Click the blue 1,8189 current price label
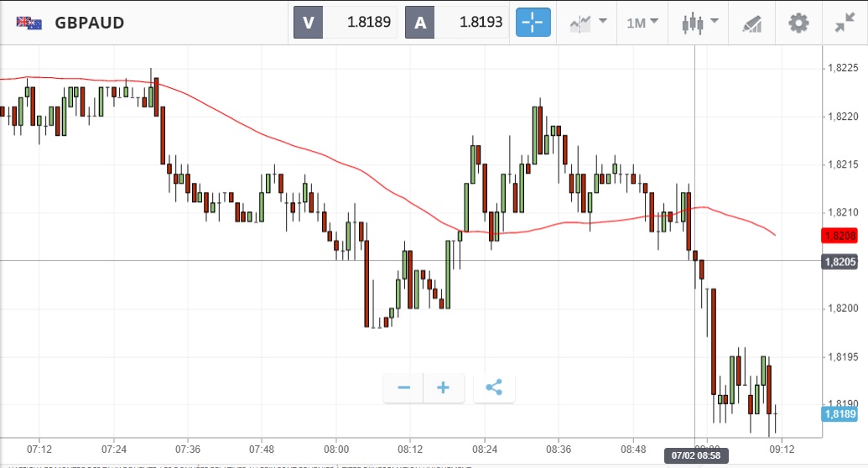 click(839, 413)
